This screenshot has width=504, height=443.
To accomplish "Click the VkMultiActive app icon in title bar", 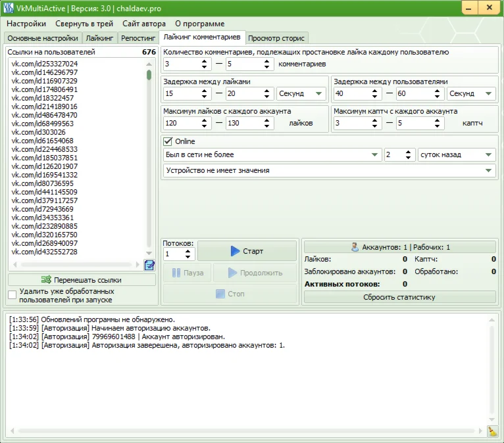I will coord(9,8).
